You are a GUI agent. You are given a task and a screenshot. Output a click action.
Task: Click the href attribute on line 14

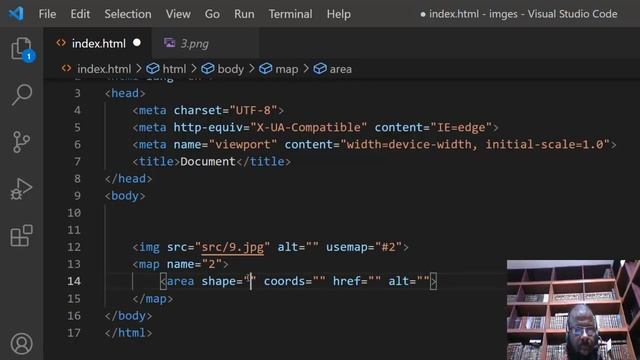click(347, 281)
